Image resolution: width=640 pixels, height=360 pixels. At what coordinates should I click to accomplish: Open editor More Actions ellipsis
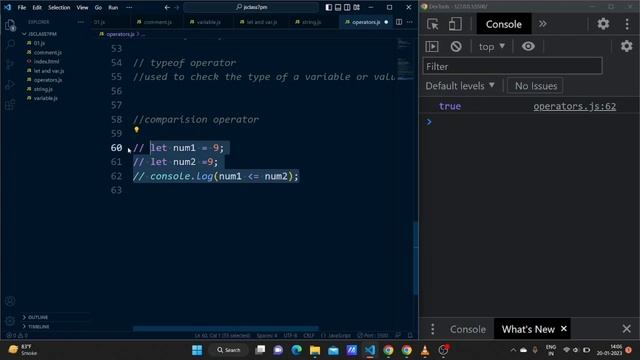(x=410, y=22)
